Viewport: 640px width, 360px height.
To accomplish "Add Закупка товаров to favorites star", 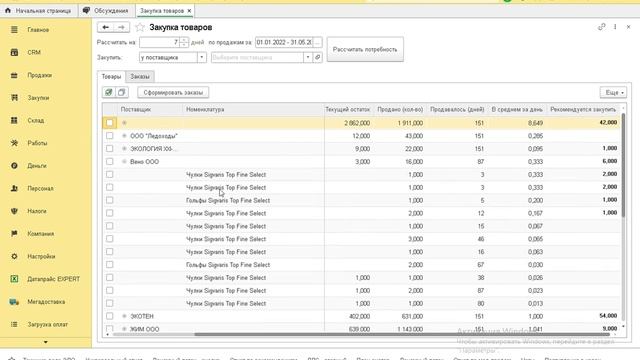I will 140,27.
